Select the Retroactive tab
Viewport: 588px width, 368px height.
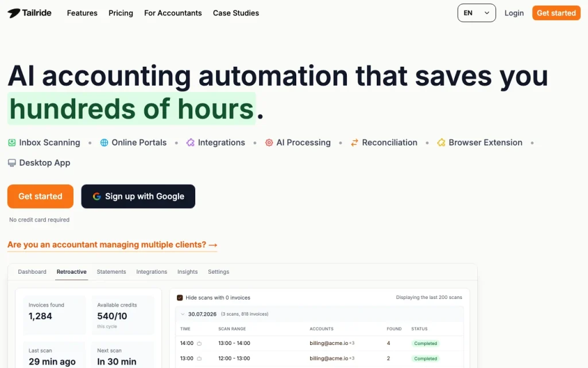coord(72,272)
